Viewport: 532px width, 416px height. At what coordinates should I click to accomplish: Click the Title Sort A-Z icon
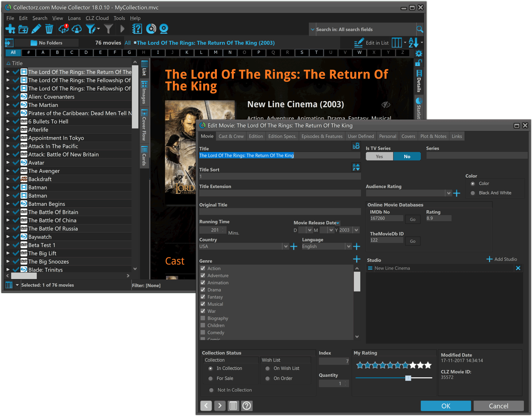356,167
